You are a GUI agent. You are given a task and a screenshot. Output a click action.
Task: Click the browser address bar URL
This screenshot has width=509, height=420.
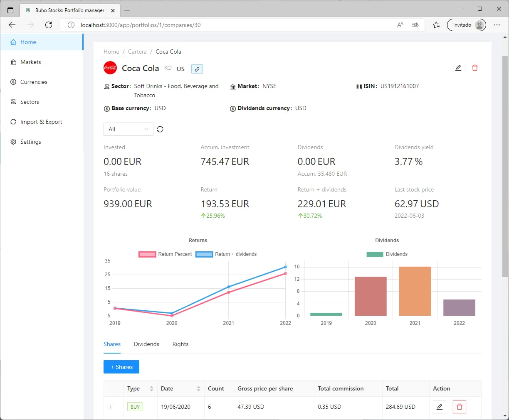tap(141, 25)
